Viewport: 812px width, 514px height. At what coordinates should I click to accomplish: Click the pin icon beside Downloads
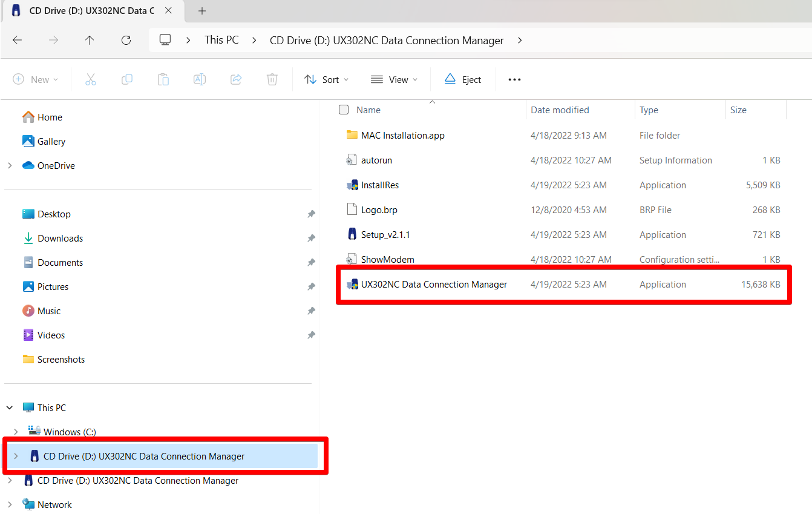tap(311, 239)
